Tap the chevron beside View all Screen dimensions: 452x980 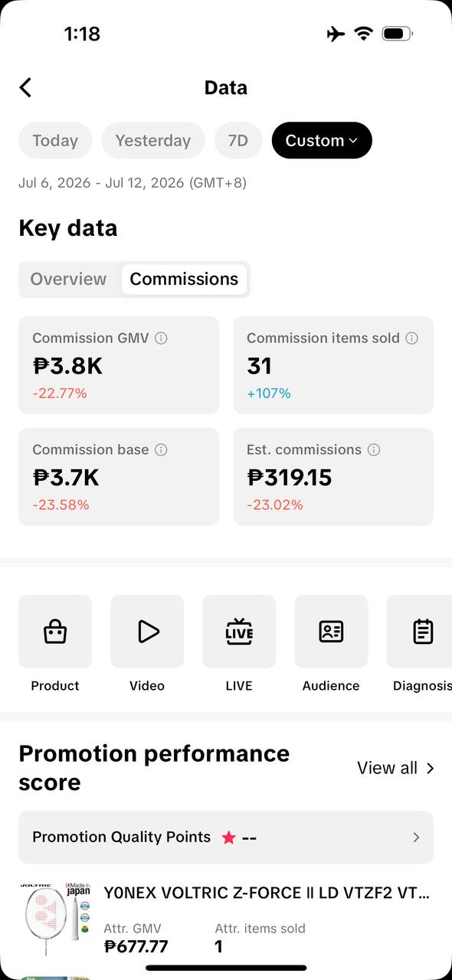[430, 768]
